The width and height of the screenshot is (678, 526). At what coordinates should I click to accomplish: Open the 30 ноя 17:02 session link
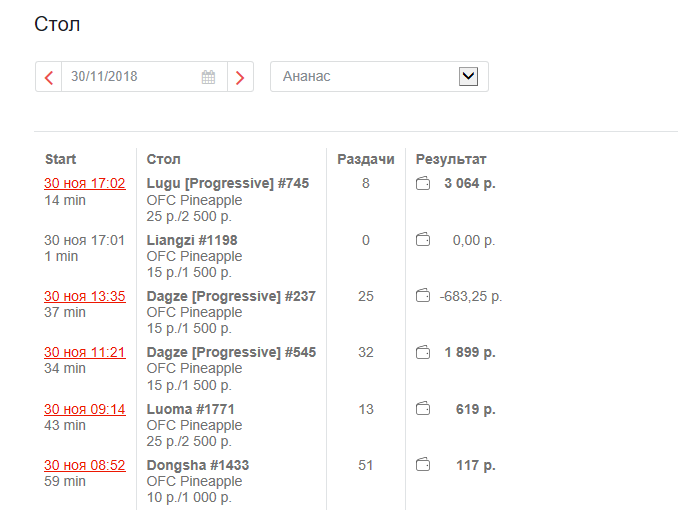[x=85, y=184]
